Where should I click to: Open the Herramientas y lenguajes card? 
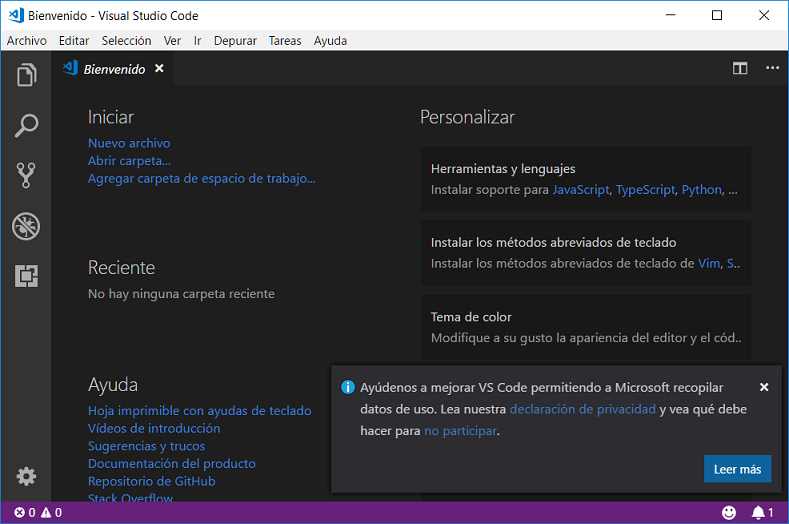click(x=586, y=179)
